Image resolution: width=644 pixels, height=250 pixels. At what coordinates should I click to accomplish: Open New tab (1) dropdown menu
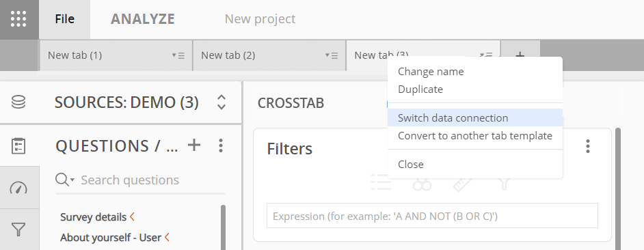(178, 55)
